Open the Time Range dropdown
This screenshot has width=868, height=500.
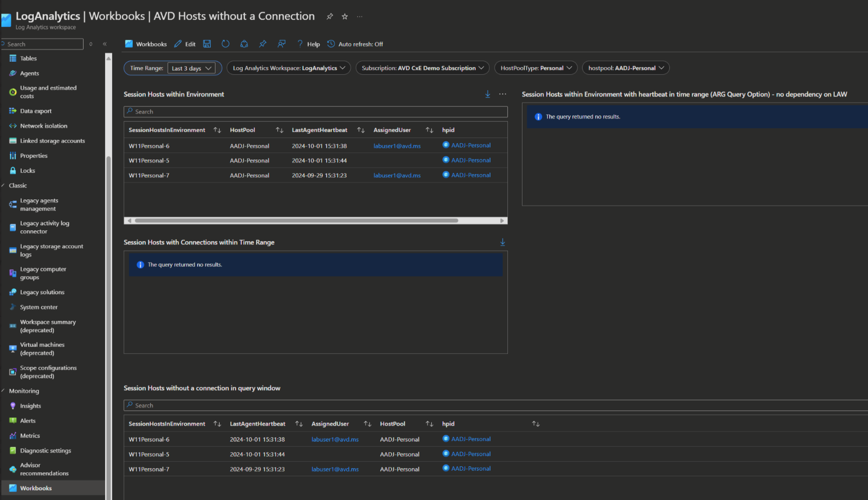pyautogui.click(x=192, y=68)
